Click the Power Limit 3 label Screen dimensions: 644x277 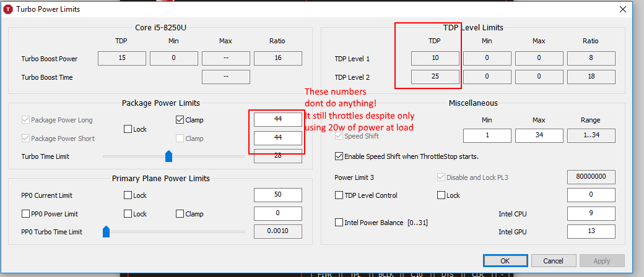tap(354, 177)
